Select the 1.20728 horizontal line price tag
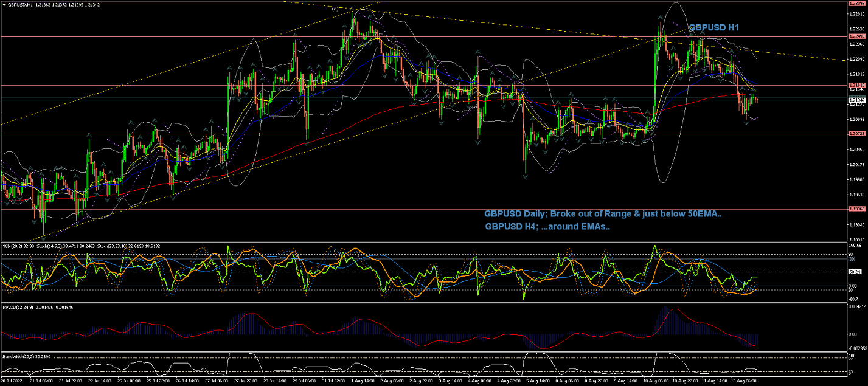 [x=856, y=134]
